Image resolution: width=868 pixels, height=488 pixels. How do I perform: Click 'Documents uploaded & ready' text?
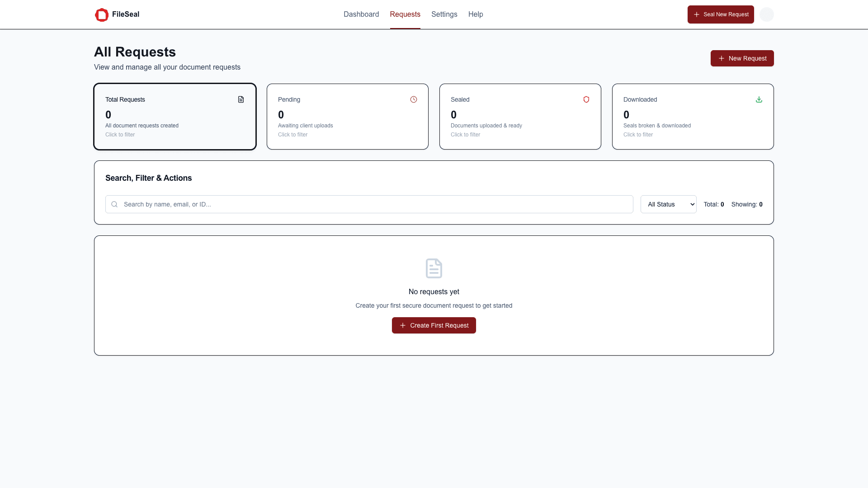[486, 126]
